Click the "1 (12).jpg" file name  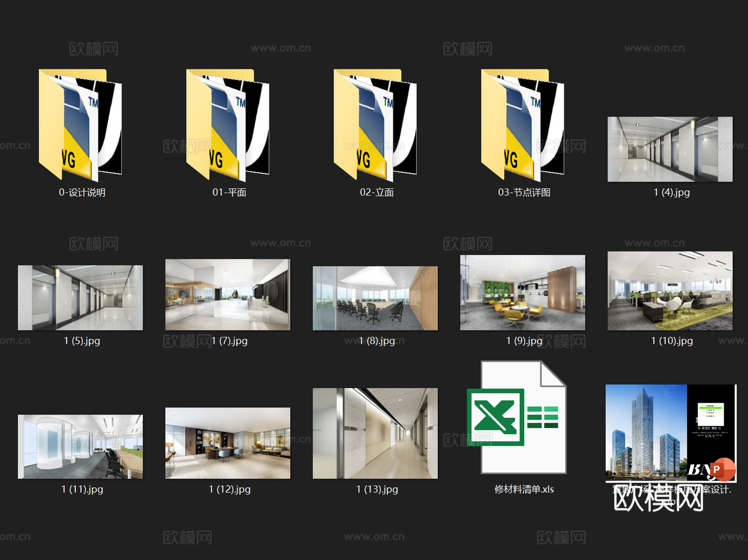click(x=230, y=489)
